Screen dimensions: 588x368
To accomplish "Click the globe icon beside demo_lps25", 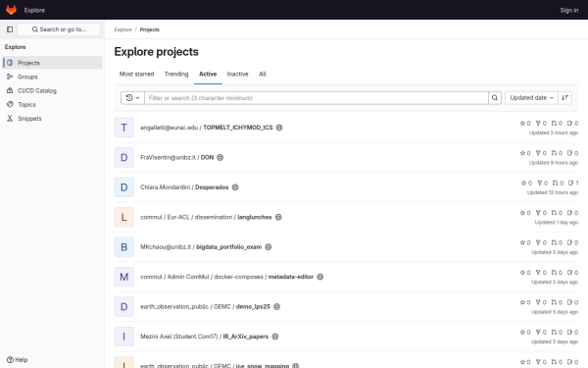I will [x=276, y=306].
